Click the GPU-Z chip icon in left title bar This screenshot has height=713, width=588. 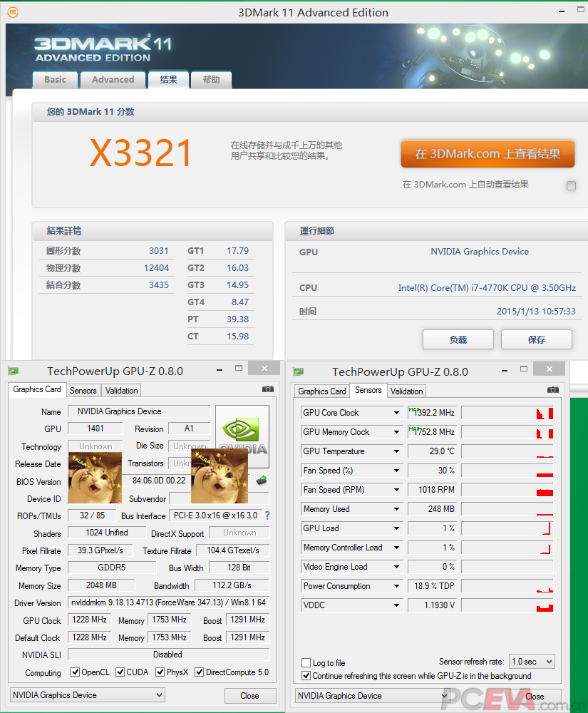(x=11, y=369)
